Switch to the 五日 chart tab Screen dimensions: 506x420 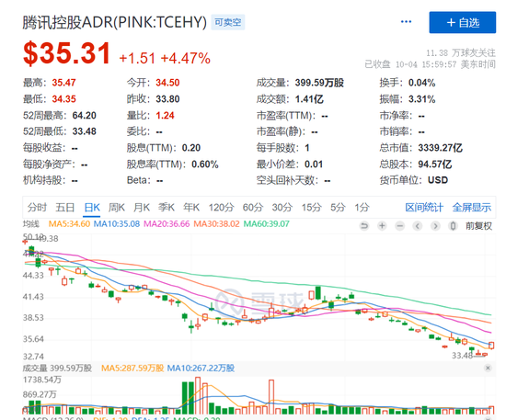(65, 208)
